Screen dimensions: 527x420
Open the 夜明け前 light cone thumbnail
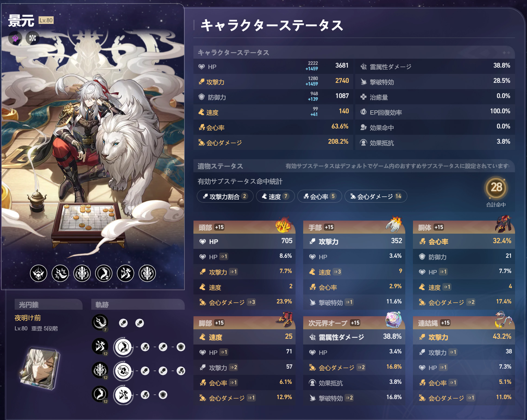coord(40,368)
